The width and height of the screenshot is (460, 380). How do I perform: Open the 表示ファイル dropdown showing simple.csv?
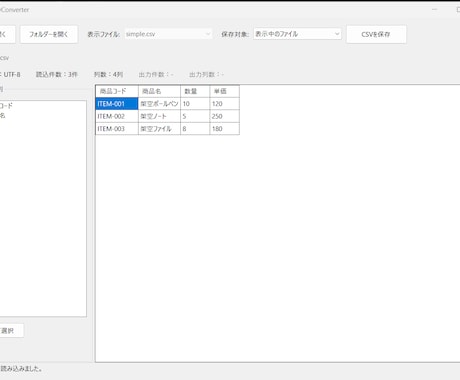(168, 34)
